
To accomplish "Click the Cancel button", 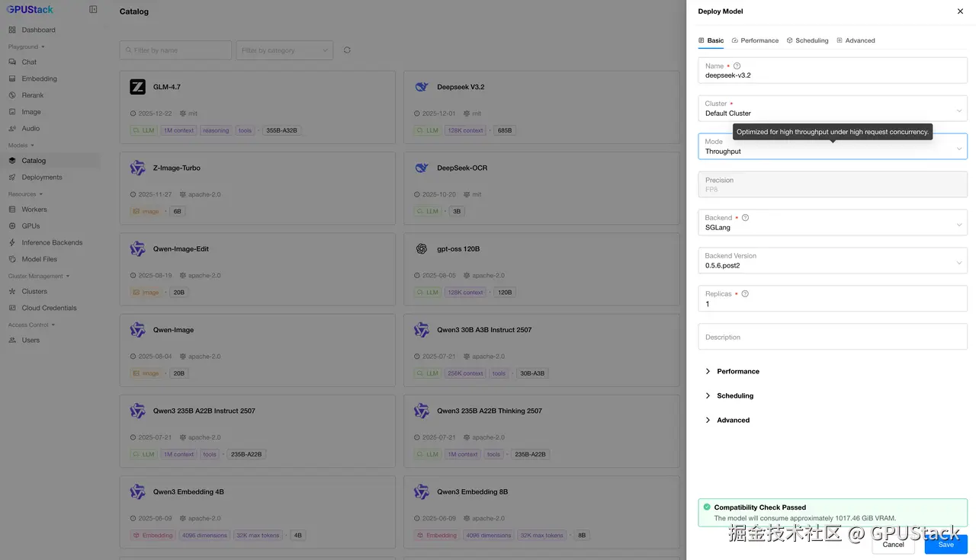I will click(893, 545).
